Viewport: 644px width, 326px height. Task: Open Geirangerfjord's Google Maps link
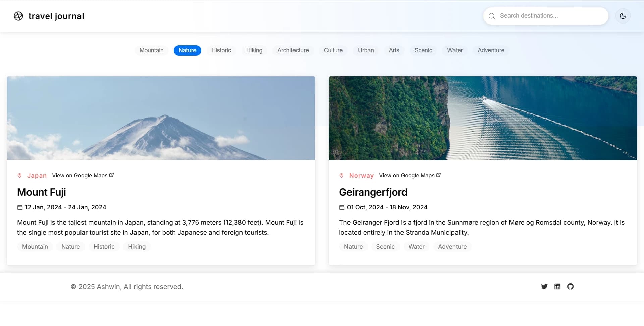(x=406, y=175)
